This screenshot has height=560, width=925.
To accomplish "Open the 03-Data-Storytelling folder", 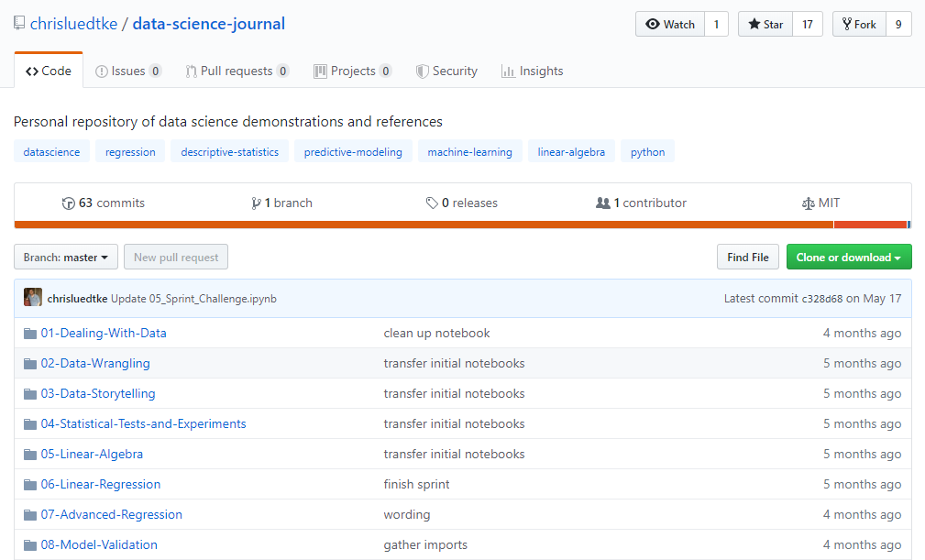I will 98,393.
